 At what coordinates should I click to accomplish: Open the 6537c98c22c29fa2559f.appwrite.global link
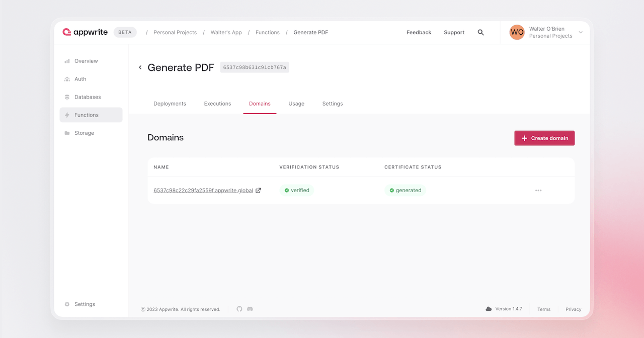[x=203, y=191]
